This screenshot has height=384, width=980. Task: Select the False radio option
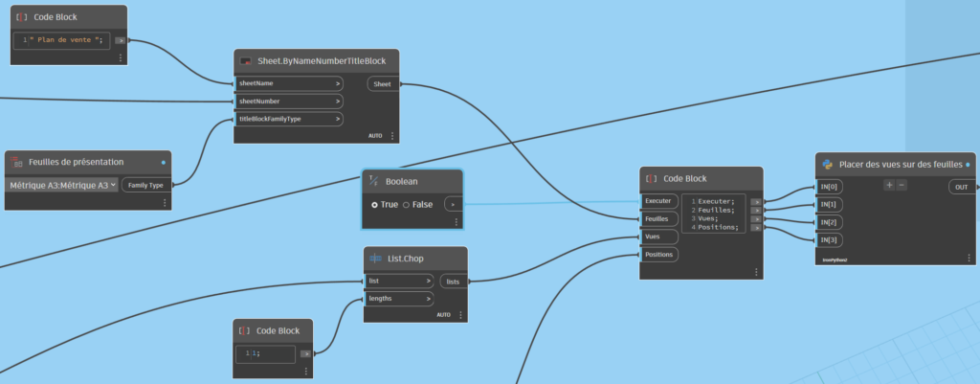pyautogui.click(x=407, y=204)
